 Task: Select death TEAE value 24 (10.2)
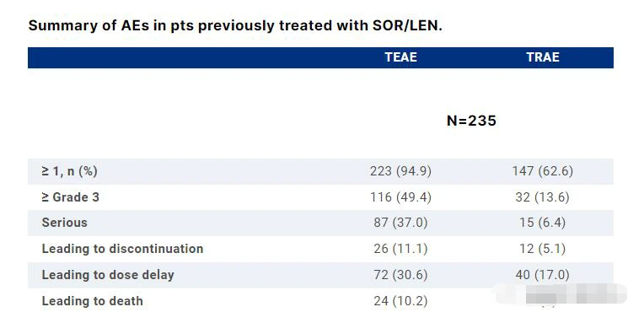click(x=401, y=301)
